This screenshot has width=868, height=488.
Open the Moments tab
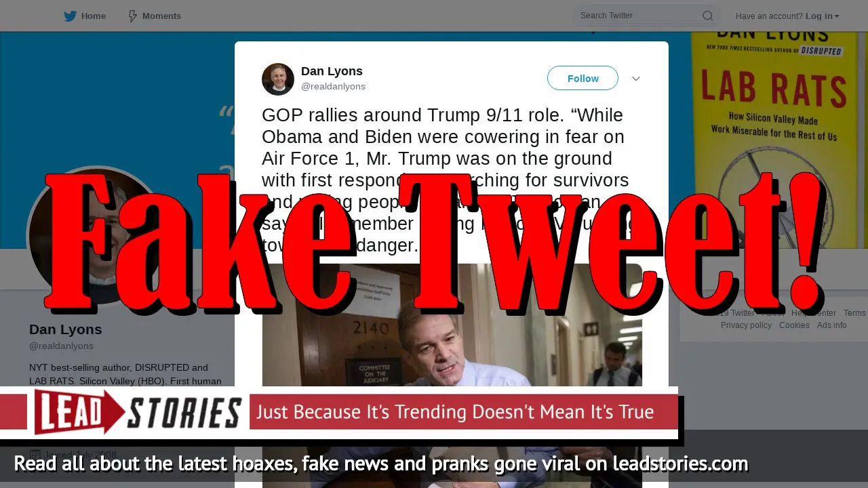point(155,16)
